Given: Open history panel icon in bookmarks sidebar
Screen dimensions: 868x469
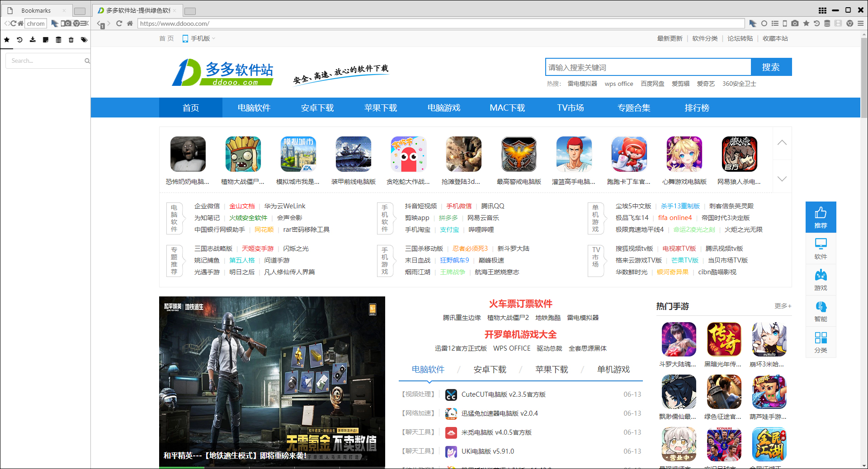Looking at the screenshot, I should click(19, 40).
